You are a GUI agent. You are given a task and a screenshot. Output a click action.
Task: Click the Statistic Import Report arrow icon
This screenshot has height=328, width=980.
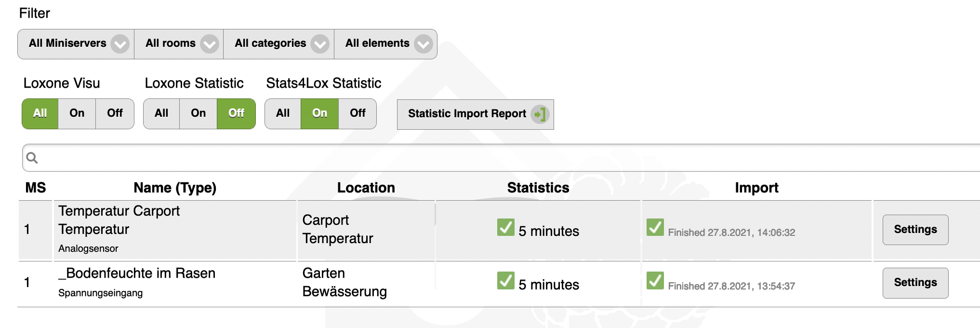pyautogui.click(x=540, y=114)
